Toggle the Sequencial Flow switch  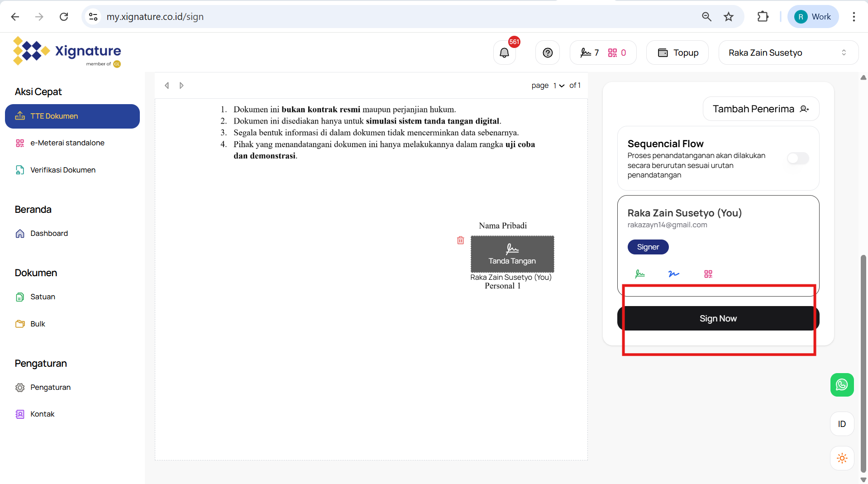(x=797, y=158)
